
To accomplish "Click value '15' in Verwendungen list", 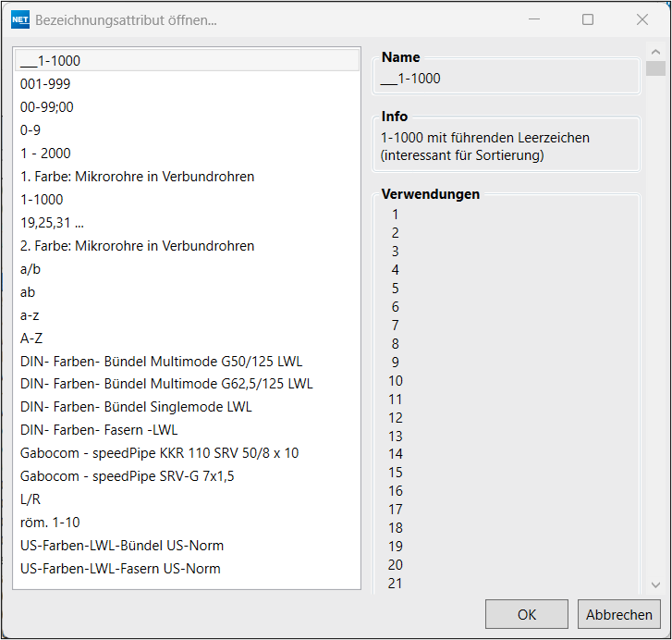I will tap(396, 473).
